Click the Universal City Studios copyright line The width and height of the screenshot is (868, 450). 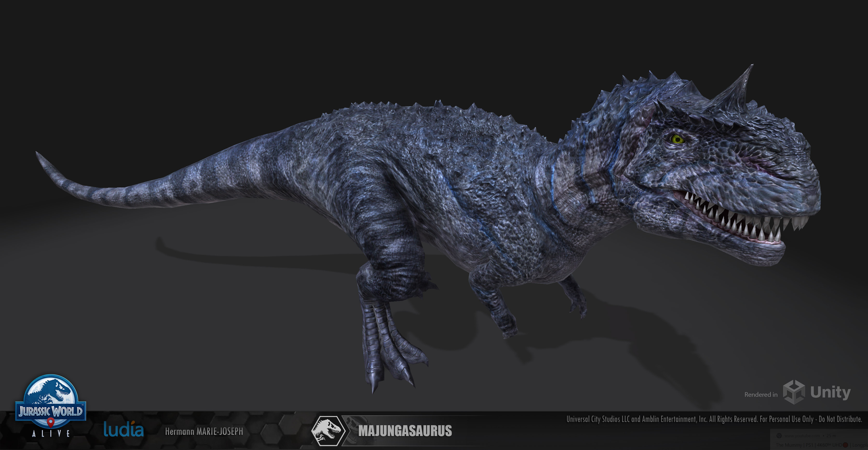714,419
